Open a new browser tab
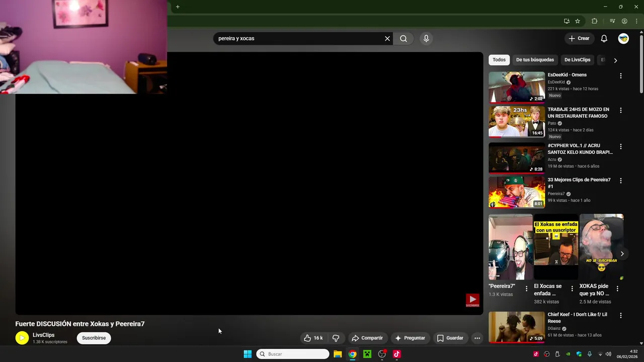This screenshot has height=362, width=644. click(178, 7)
